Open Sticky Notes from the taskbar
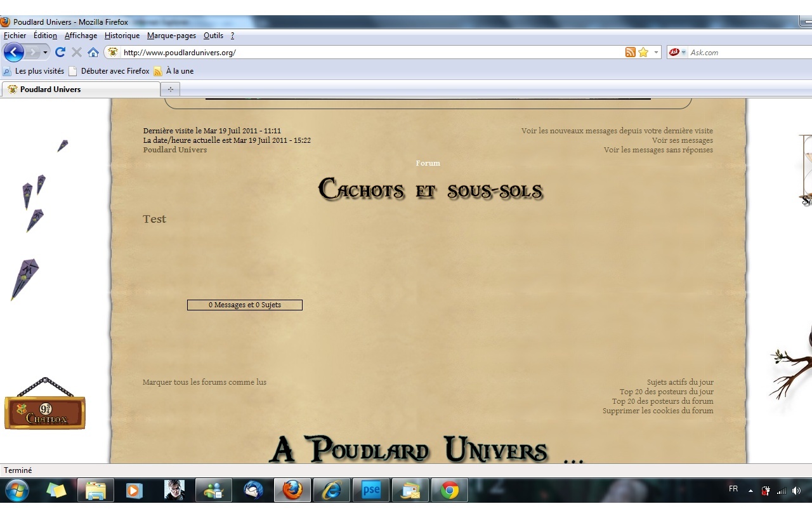 pyautogui.click(x=56, y=490)
